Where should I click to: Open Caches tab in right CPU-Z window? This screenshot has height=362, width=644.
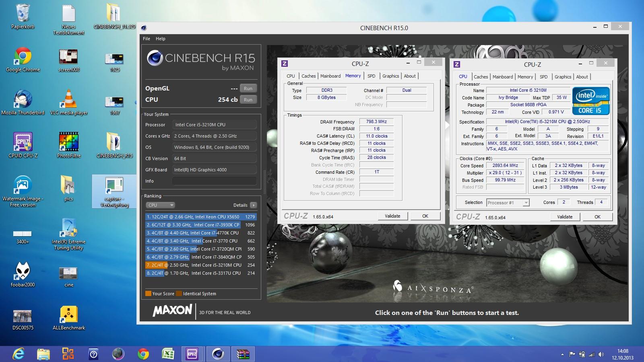(x=481, y=77)
